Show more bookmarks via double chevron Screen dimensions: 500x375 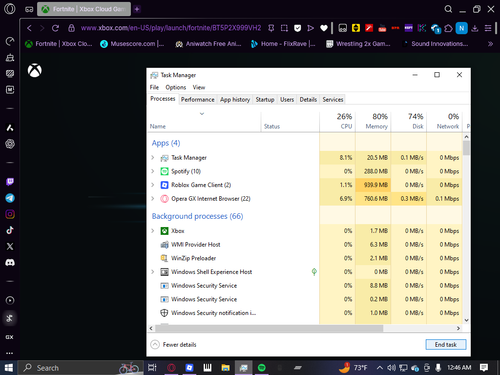490,44
